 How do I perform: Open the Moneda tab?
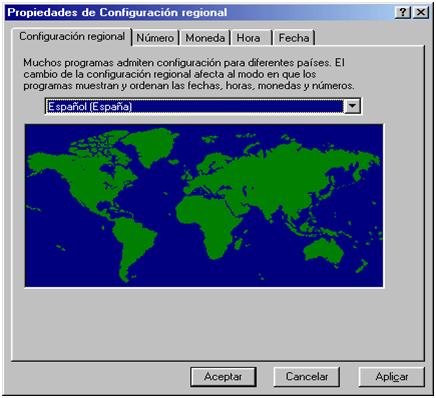click(x=205, y=38)
